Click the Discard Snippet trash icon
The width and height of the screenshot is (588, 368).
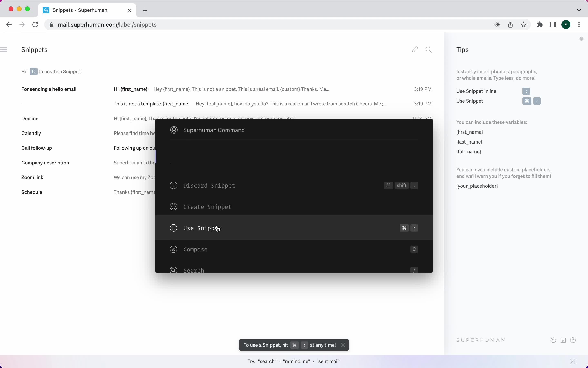tap(174, 185)
